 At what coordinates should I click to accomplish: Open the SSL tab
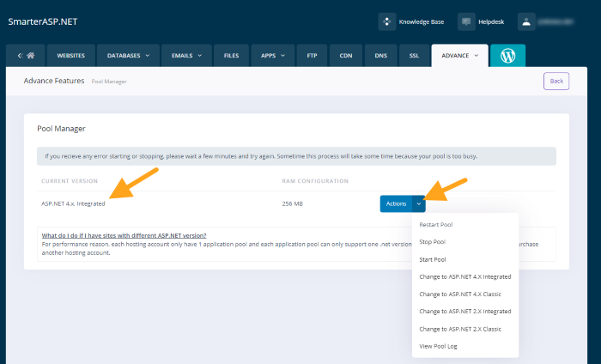point(414,56)
